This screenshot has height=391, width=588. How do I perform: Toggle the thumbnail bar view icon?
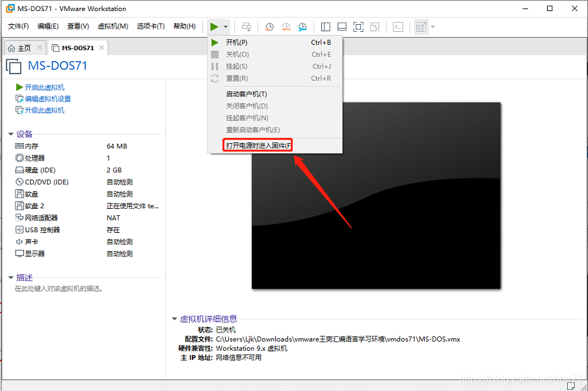[342, 27]
